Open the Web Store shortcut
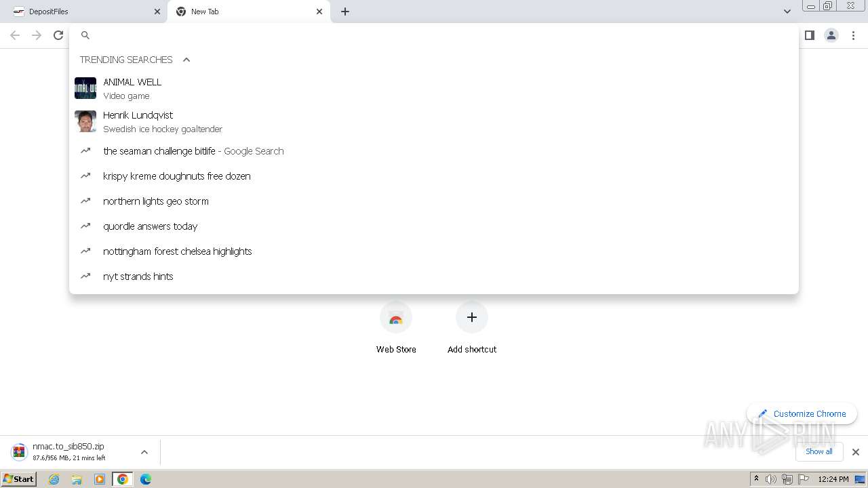 pos(396,328)
